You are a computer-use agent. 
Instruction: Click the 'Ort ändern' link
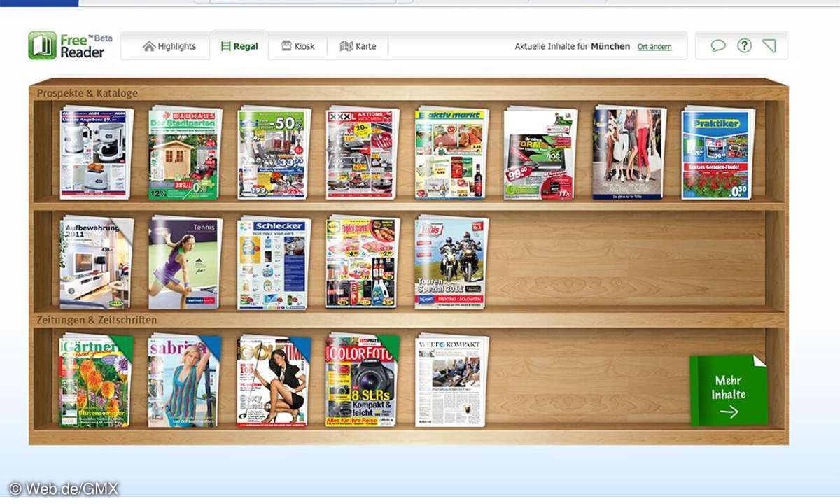[x=654, y=47]
